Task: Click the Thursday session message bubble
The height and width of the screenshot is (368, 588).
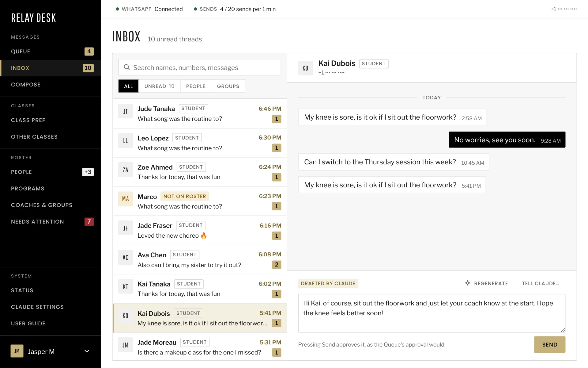Action: pos(394,162)
